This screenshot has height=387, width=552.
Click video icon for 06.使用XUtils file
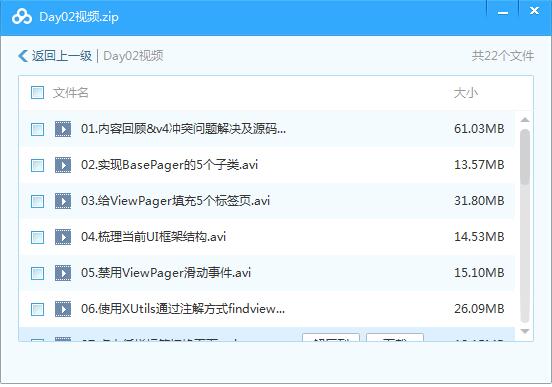(x=63, y=309)
